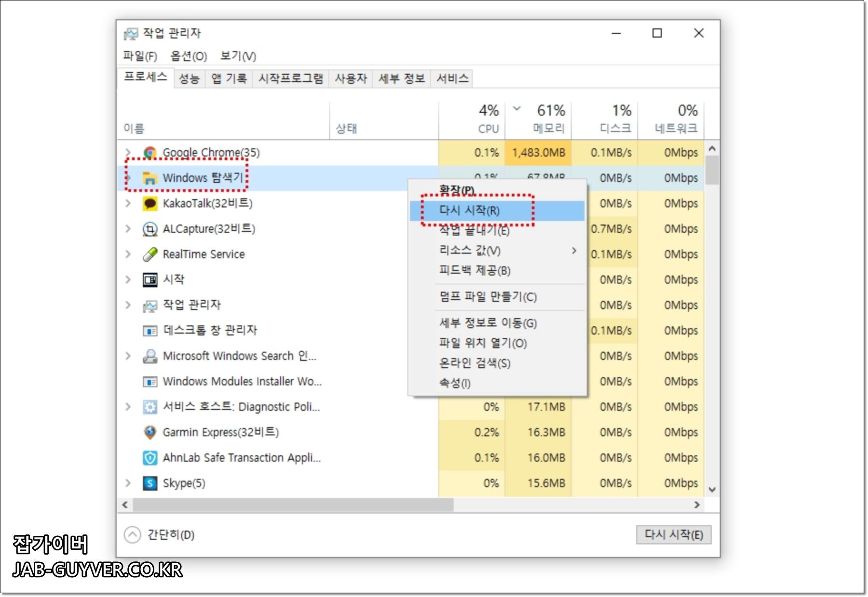Select the KakaoTalk(32비트) process icon
This screenshot has height=597, width=868.
(x=149, y=203)
